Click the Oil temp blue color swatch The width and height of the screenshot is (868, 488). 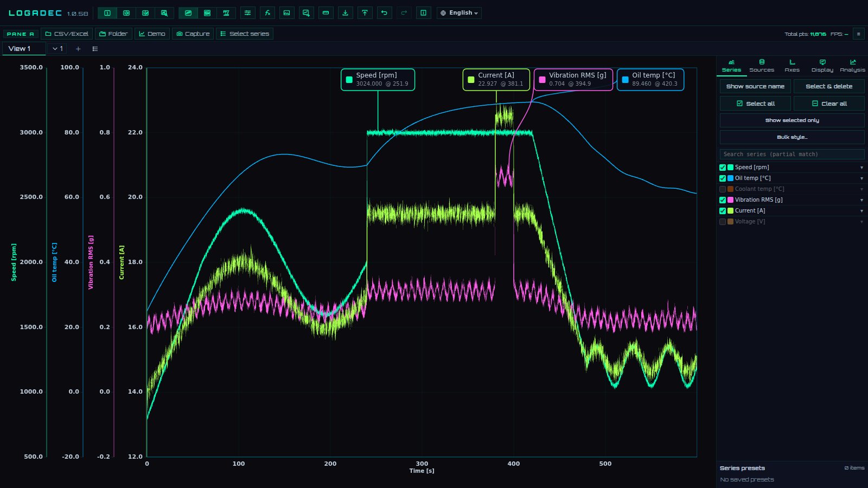(x=730, y=178)
